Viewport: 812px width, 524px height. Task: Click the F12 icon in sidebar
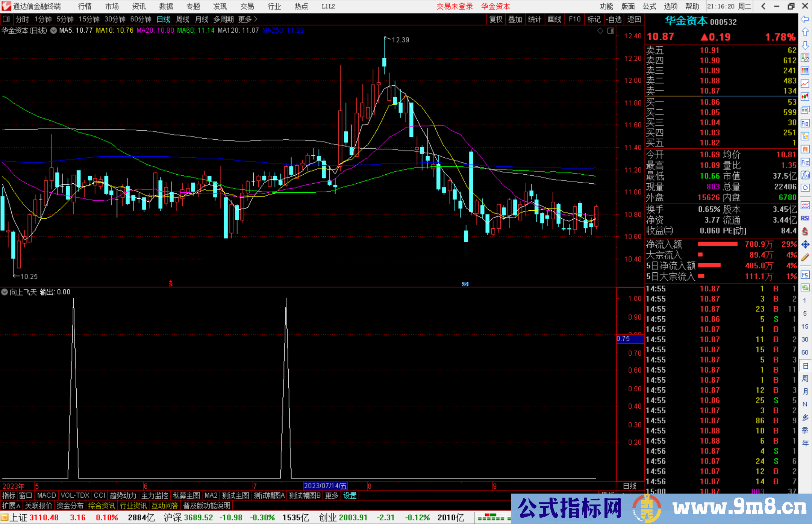tap(805, 162)
